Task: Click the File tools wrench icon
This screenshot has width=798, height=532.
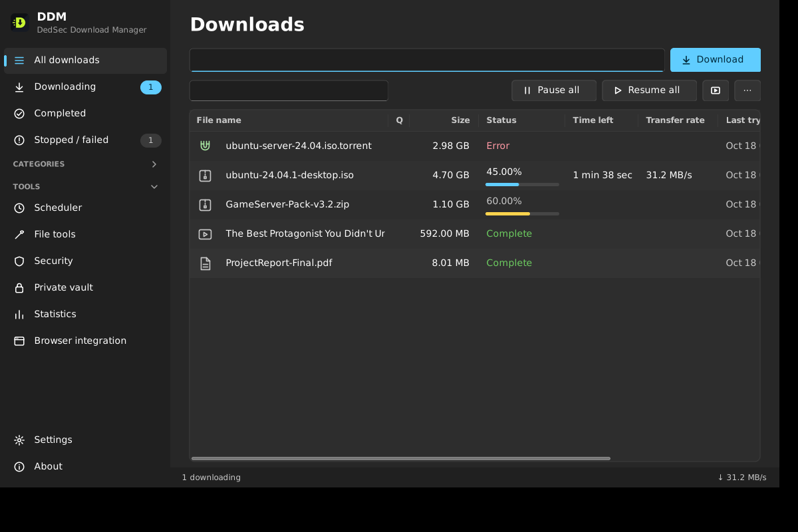Action: tap(19, 235)
